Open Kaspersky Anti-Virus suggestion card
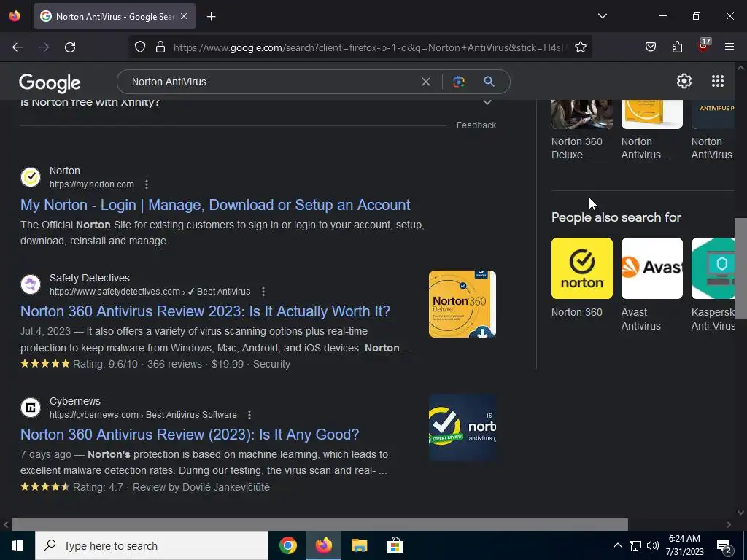Image resolution: width=747 pixels, height=560 pixels. point(713,268)
